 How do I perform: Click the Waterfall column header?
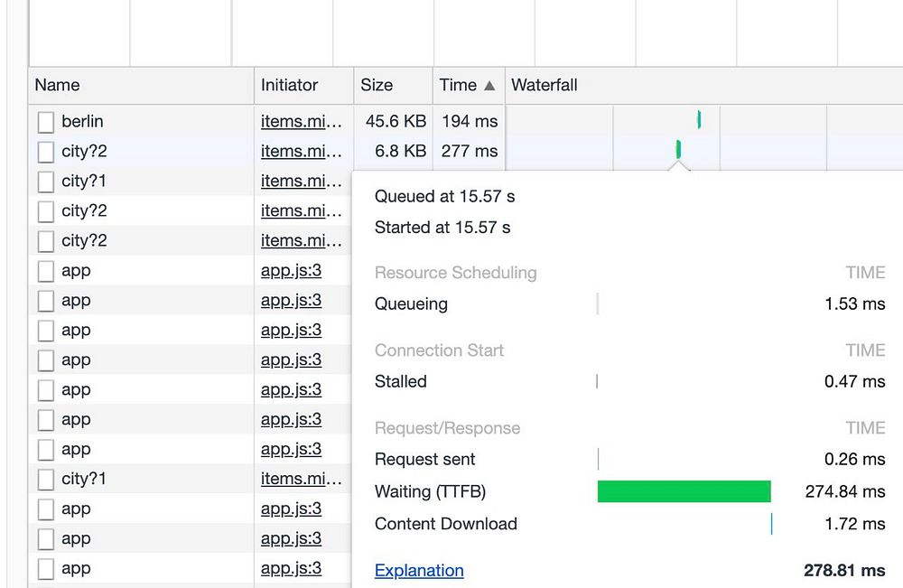[545, 86]
